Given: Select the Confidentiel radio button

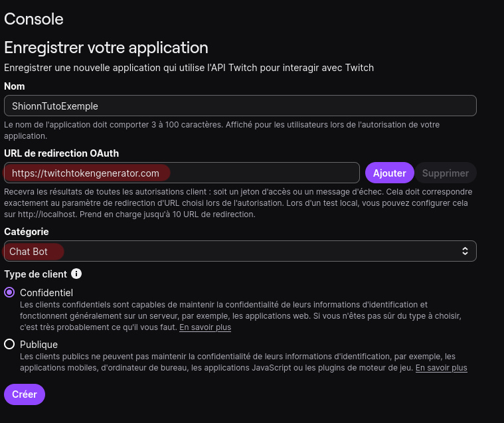Looking at the screenshot, I should point(9,292).
